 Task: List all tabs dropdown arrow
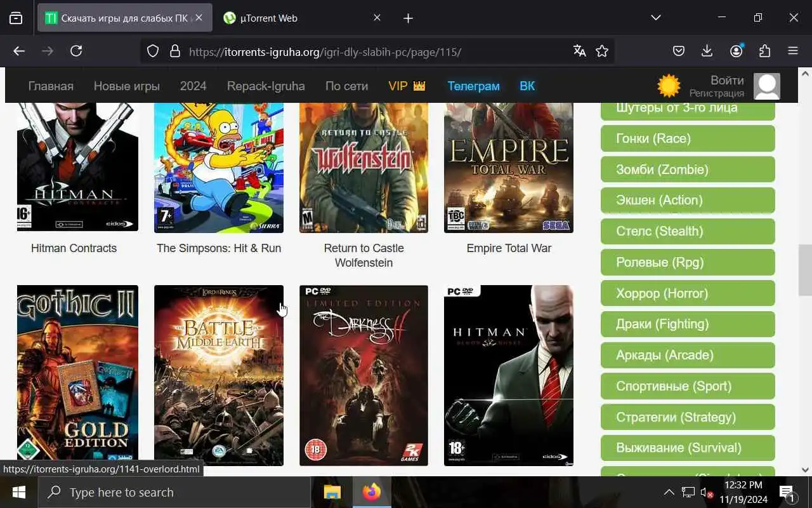click(656, 18)
